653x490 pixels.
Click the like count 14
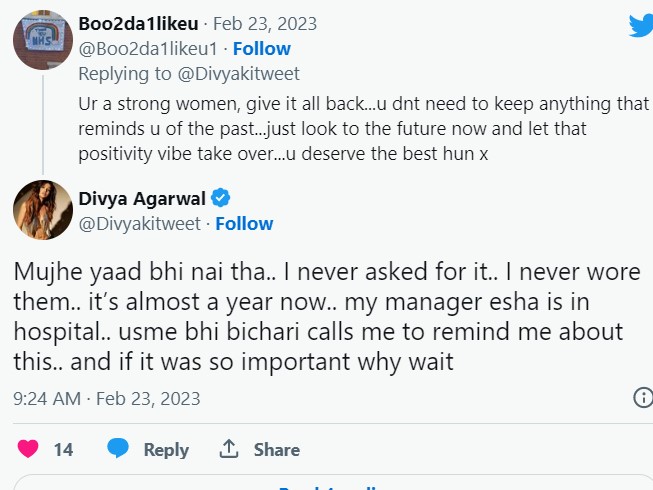[63, 450]
